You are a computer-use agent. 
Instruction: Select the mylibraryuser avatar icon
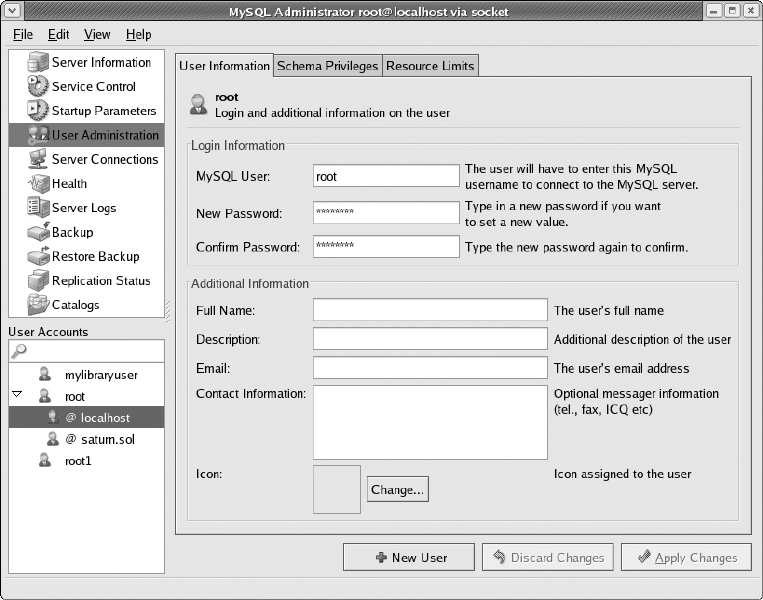pyautogui.click(x=45, y=374)
